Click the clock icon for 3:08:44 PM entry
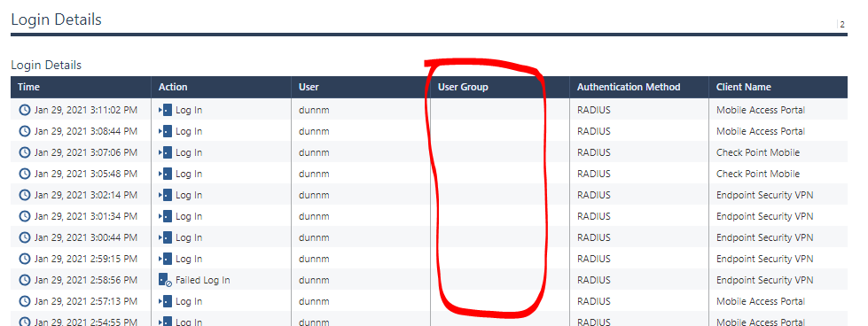The height and width of the screenshot is (326, 868). click(x=24, y=131)
